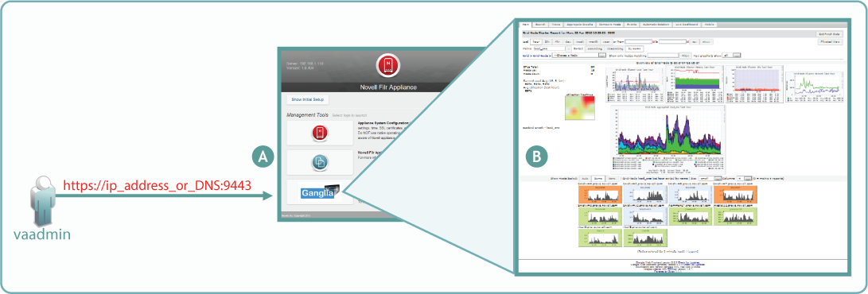Click the show-only-nodes-matching text field
Screen dimensions: 868x294
click(x=664, y=56)
